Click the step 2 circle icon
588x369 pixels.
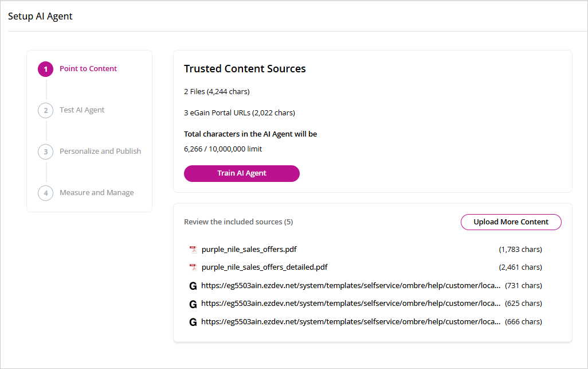[46, 110]
